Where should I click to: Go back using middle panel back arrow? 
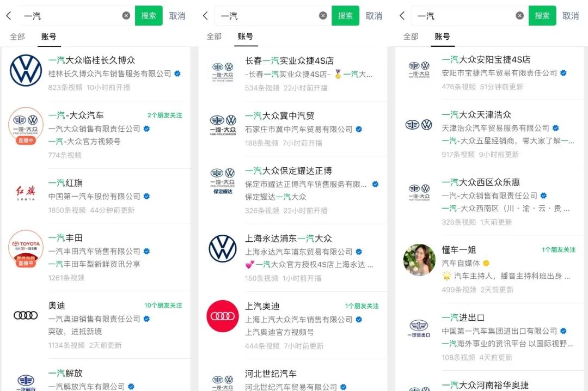point(205,16)
